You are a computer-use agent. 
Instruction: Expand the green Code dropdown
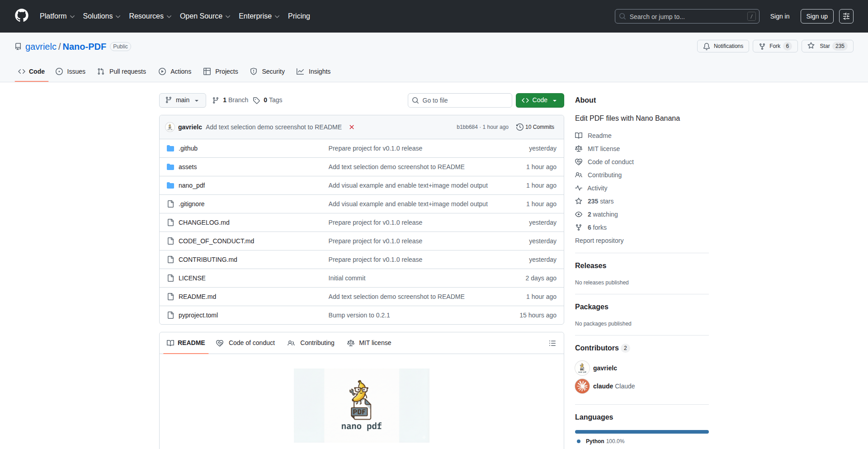pyautogui.click(x=539, y=100)
